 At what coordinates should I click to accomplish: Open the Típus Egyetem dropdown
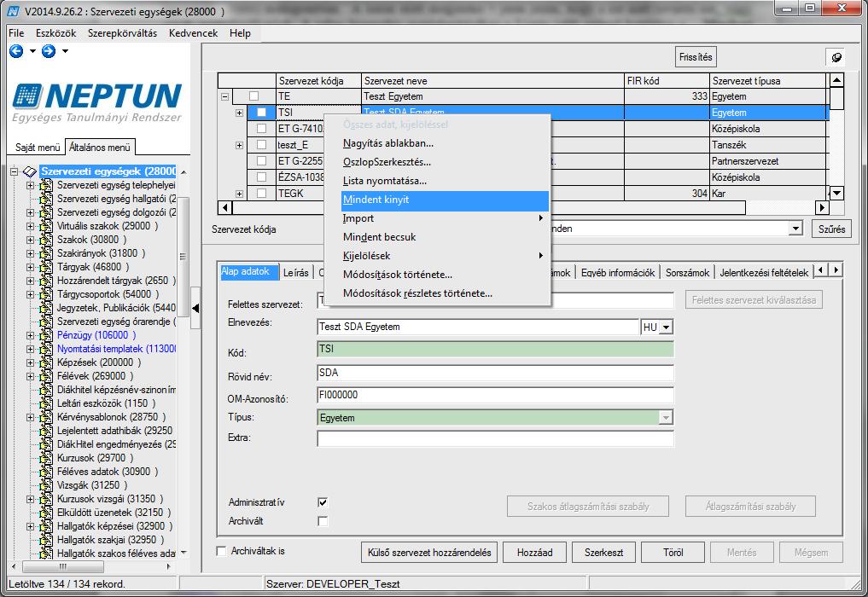pyautogui.click(x=666, y=418)
